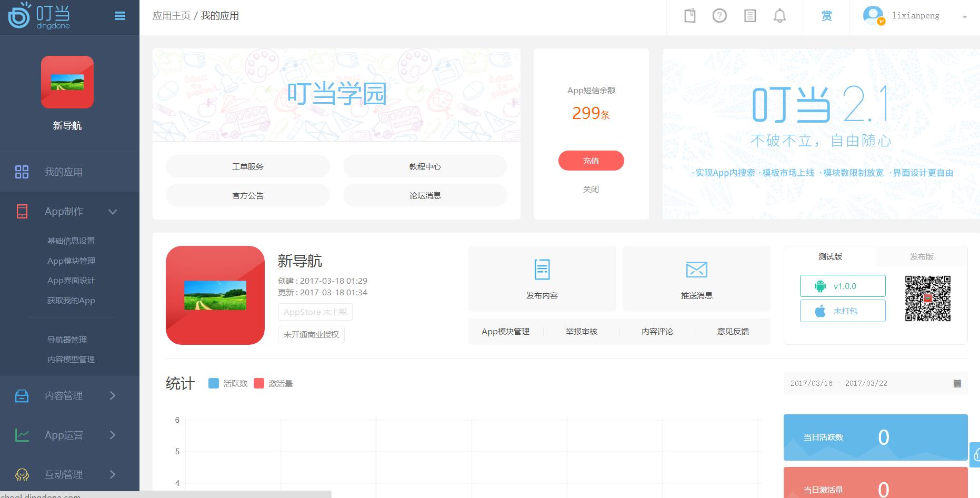Click the 充值 recharge button
980x498 pixels.
click(x=591, y=161)
